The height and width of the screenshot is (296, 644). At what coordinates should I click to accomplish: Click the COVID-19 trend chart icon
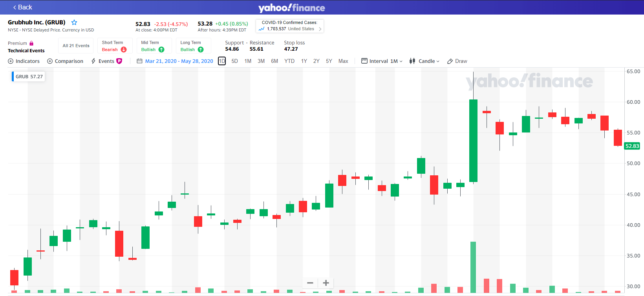262,29
